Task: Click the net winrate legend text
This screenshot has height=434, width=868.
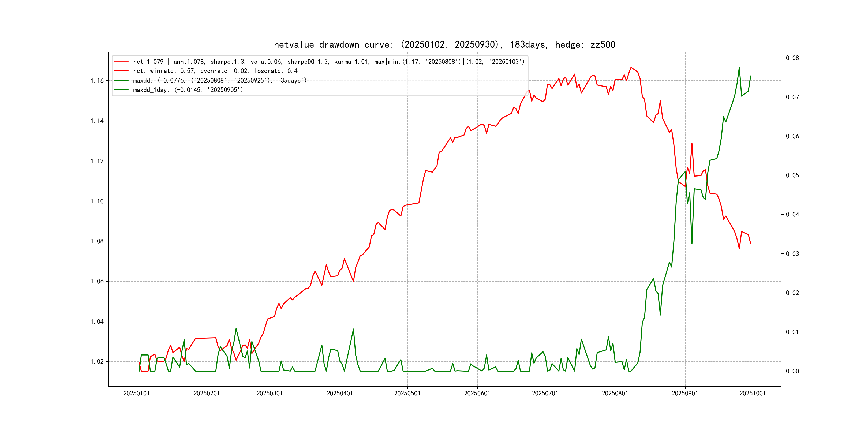Action: click(x=215, y=71)
